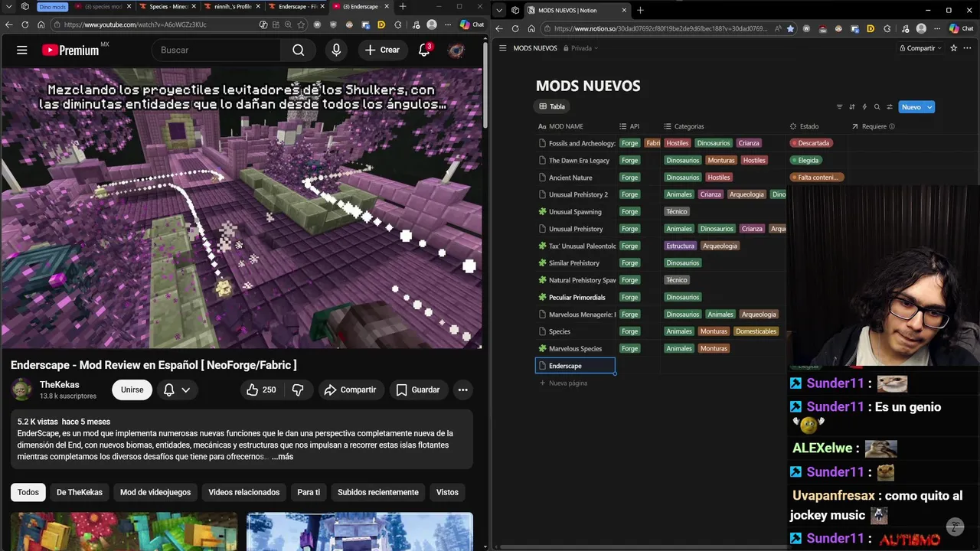Screen dimensions: 980x551
Task: Open the Privada page visibility dropdown
Action: click(580, 48)
